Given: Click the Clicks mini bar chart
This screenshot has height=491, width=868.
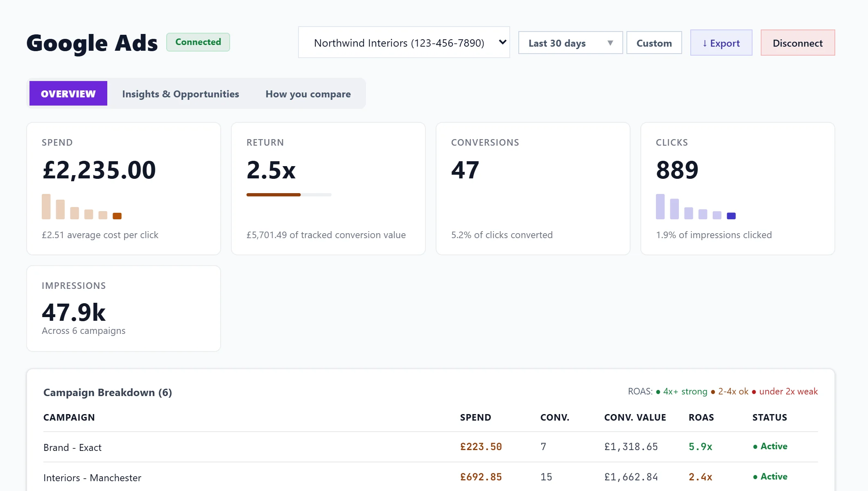Looking at the screenshot, I should pyautogui.click(x=696, y=207).
